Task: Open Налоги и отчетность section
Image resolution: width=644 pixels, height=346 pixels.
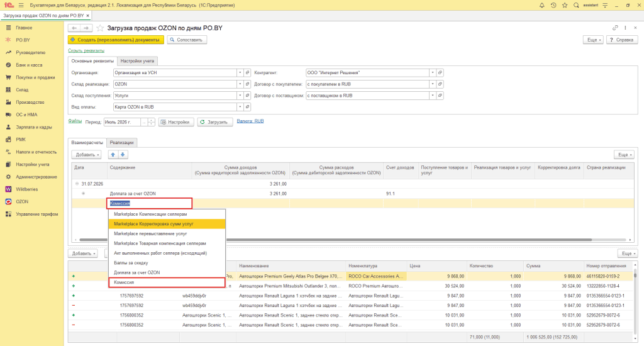Action: click(36, 152)
